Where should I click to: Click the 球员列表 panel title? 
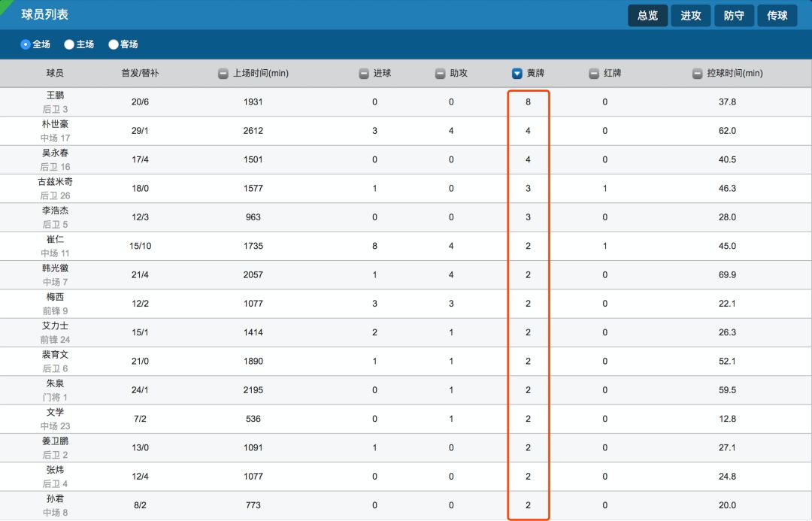[44, 14]
